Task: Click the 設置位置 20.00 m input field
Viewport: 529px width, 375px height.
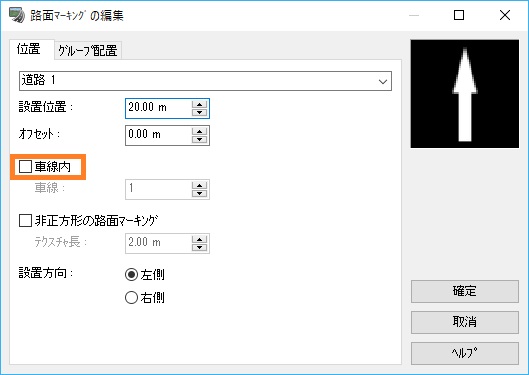Action: pos(158,108)
